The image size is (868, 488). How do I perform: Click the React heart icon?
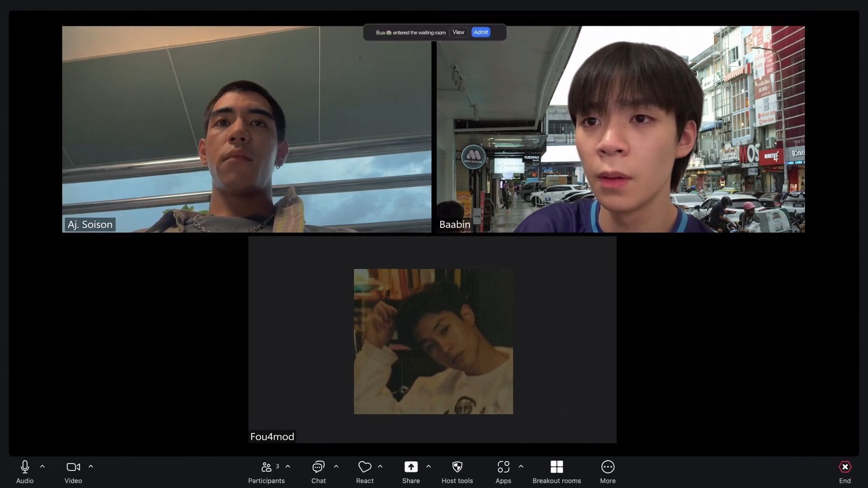(x=364, y=467)
